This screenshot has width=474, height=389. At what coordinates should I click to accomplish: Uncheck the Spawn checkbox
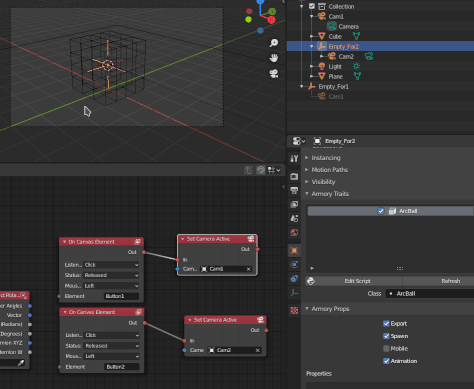click(x=386, y=336)
